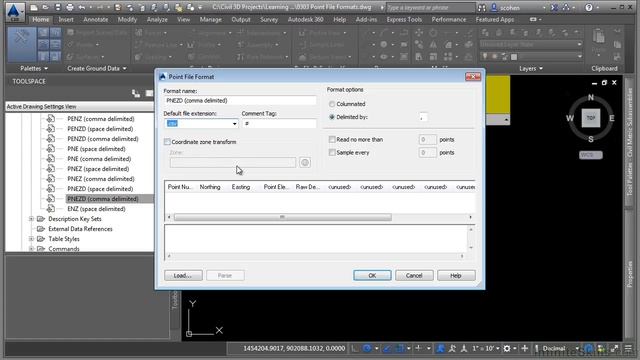Click the horizontal scrollbar of the column list
Viewport: 640px width, 360px height.
tap(282, 217)
